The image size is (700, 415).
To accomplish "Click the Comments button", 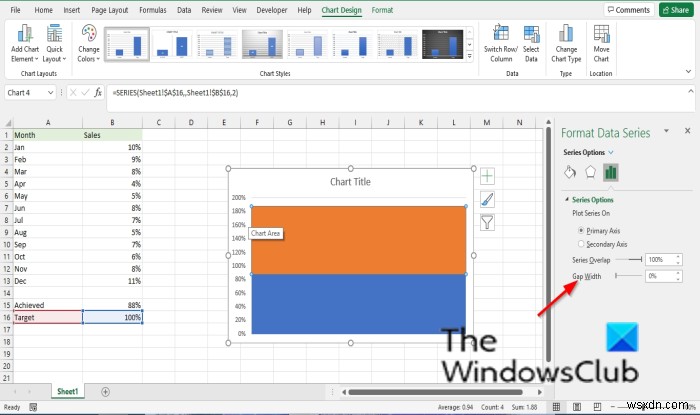I will pyautogui.click(x=629, y=10).
